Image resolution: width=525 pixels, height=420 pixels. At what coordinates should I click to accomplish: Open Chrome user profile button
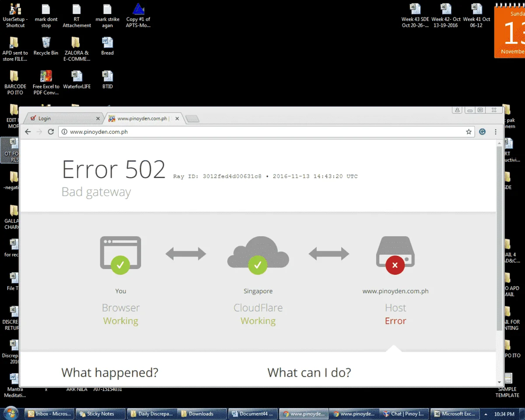click(457, 110)
